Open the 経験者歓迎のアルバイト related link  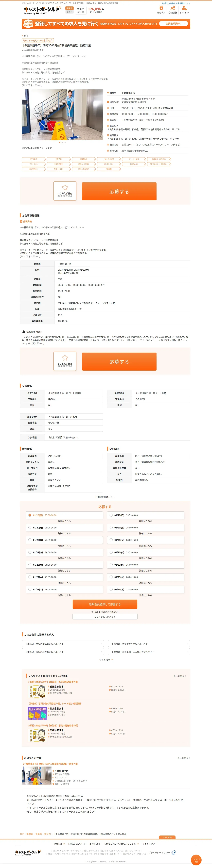click(x=63, y=652)
